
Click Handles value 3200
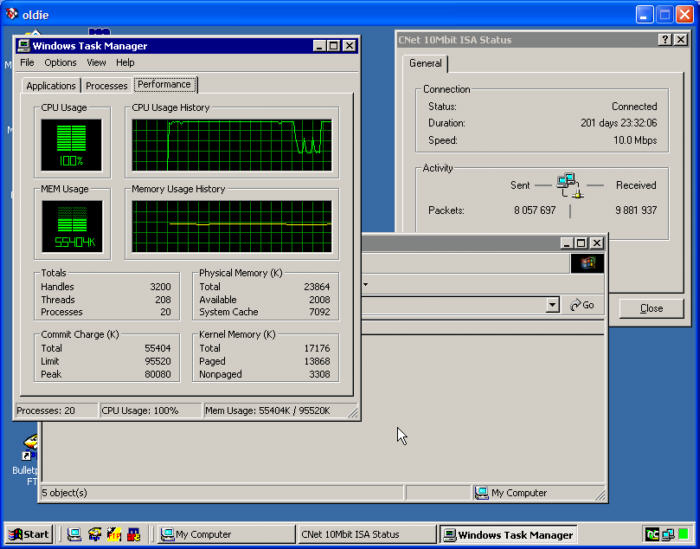click(160, 287)
